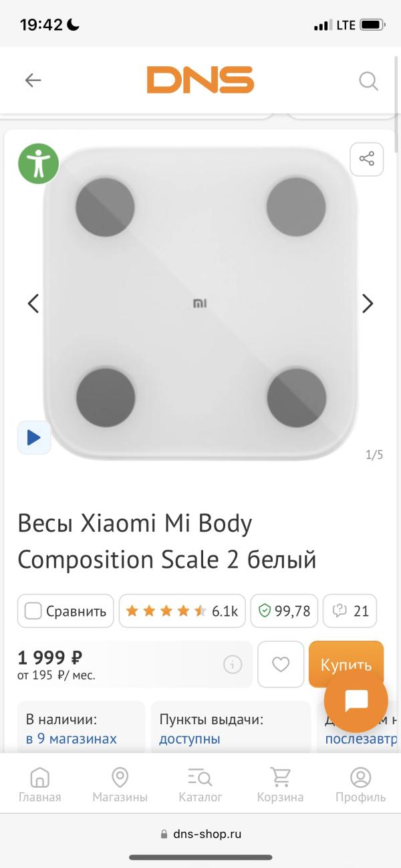
Task: Open the 99,78 reliability rating badge
Action: click(x=285, y=611)
